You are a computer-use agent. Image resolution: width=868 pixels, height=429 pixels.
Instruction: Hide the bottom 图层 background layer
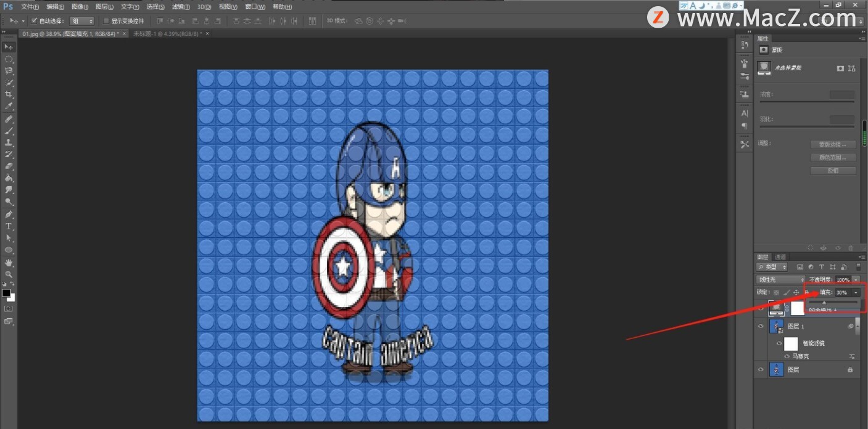[760, 369]
